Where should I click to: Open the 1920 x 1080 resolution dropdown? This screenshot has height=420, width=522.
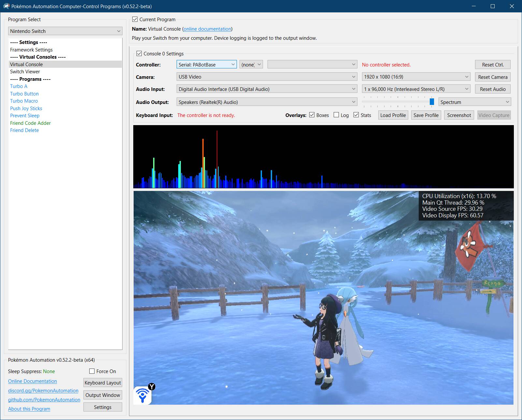[416, 77]
